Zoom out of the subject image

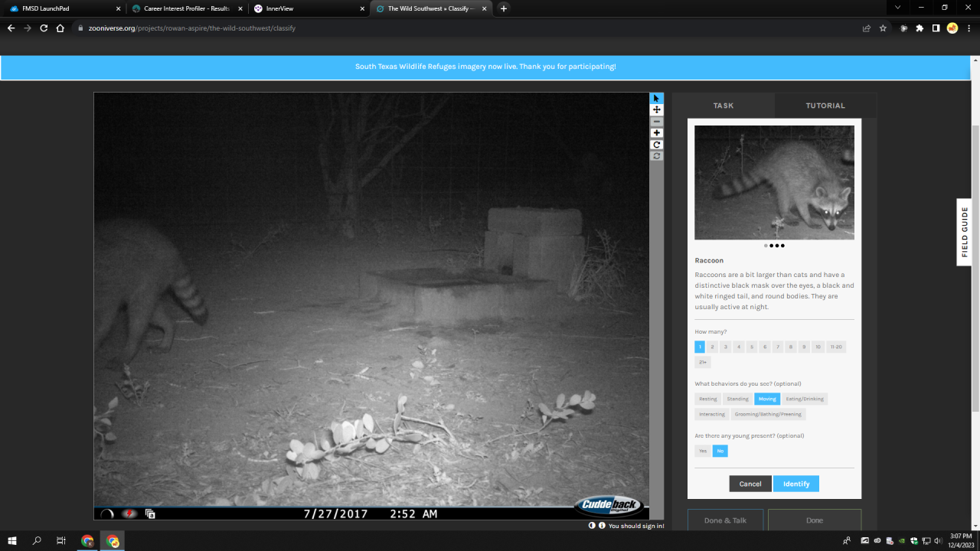click(x=656, y=122)
